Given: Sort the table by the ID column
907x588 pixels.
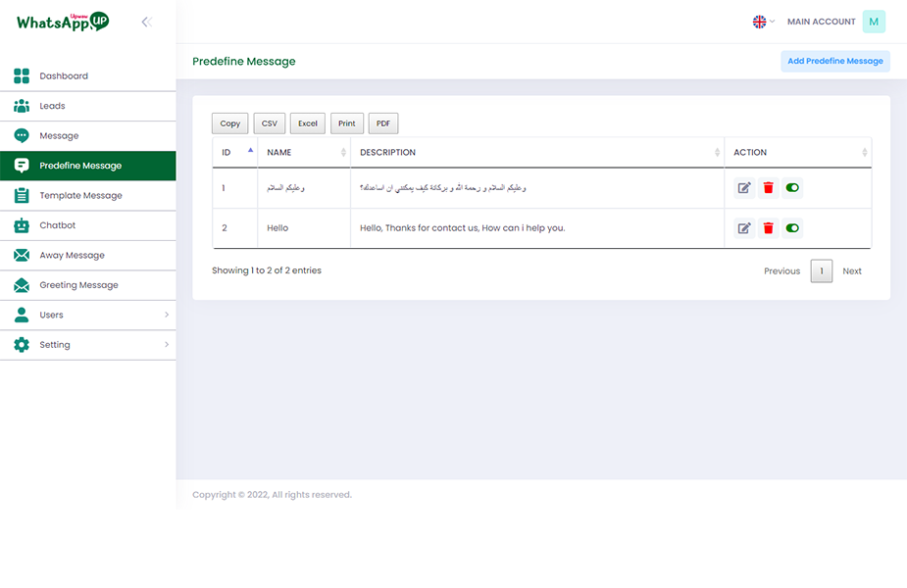Looking at the screenshot, I should [229, 152].
